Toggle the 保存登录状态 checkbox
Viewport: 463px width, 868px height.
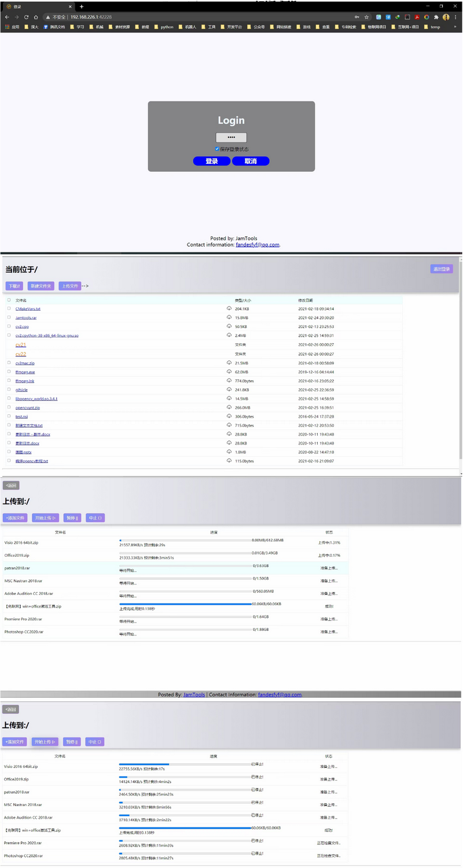point(217,149)
